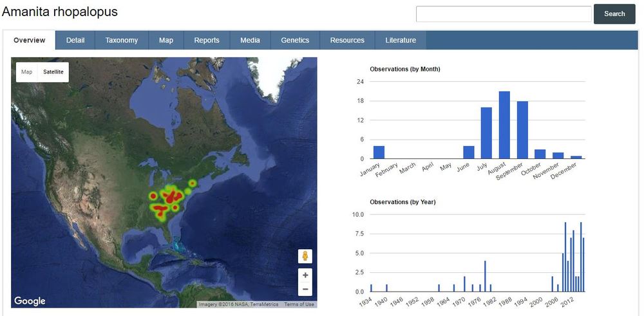Image resolution: width=644 pixels, height=316 pixels.
Task: Click the red heatmap cluster on map
Action: pyautogui.click(x=171, y=199)
